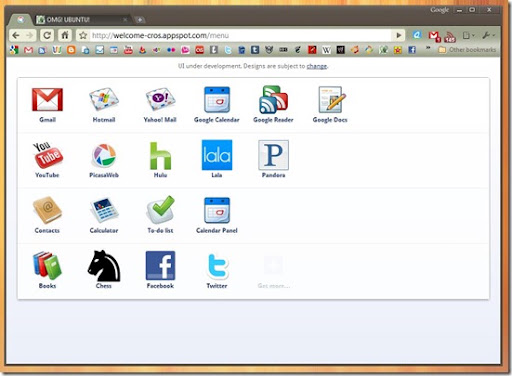This screenshot has height=376, width=512.
Task: Open the PicasaWeb app
Action: pyautogui.click(x=104, y=155)
